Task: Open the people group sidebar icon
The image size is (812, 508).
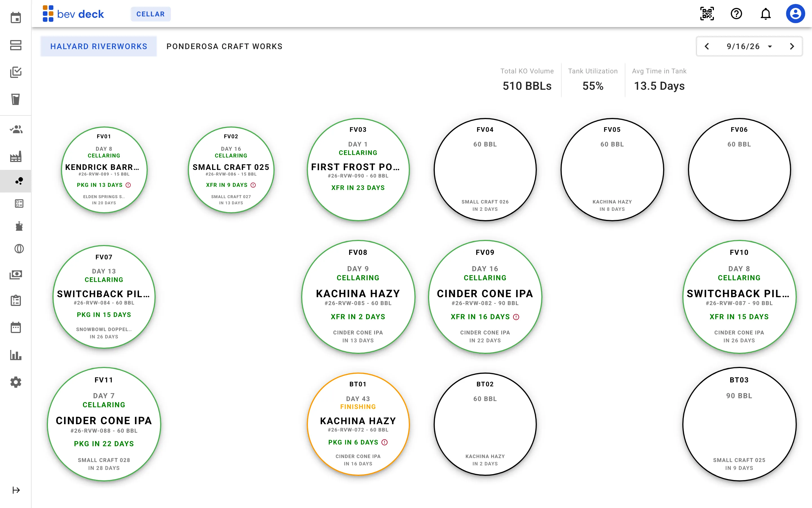Action: pyautogui.click(x=16, y=129)
